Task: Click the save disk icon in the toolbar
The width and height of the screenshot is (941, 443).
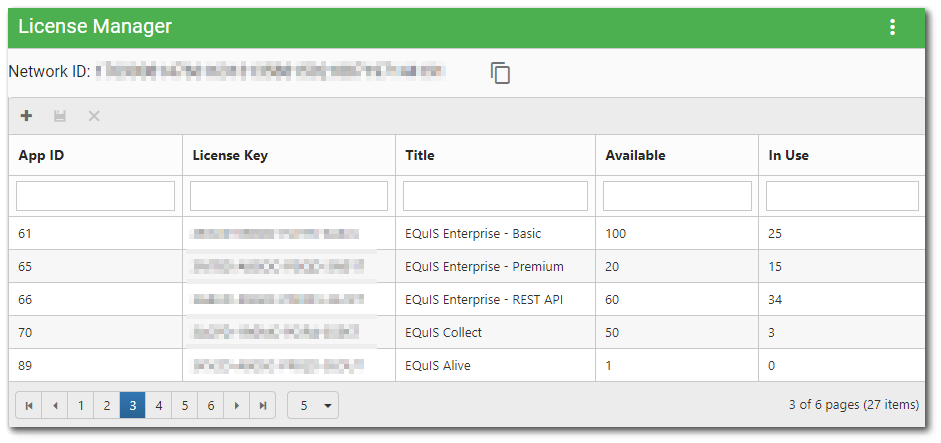Action: 60,116
